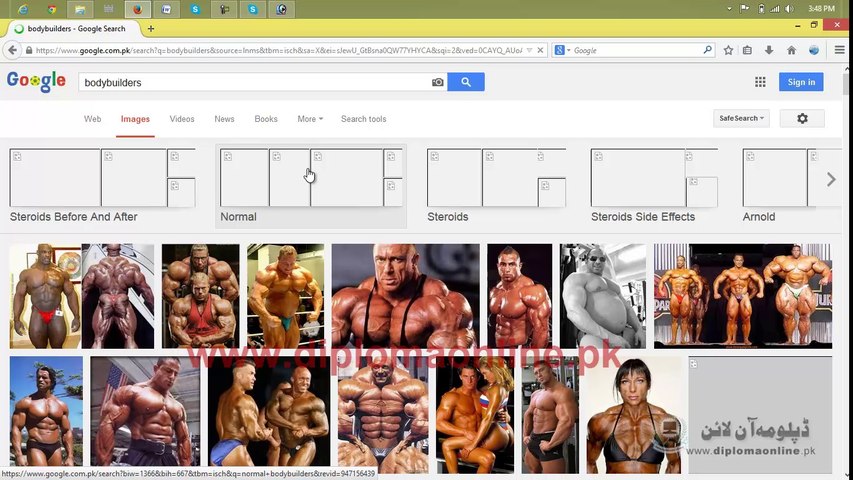Switch to News tab
Screen dimensions: 853x480
point(224,119)
